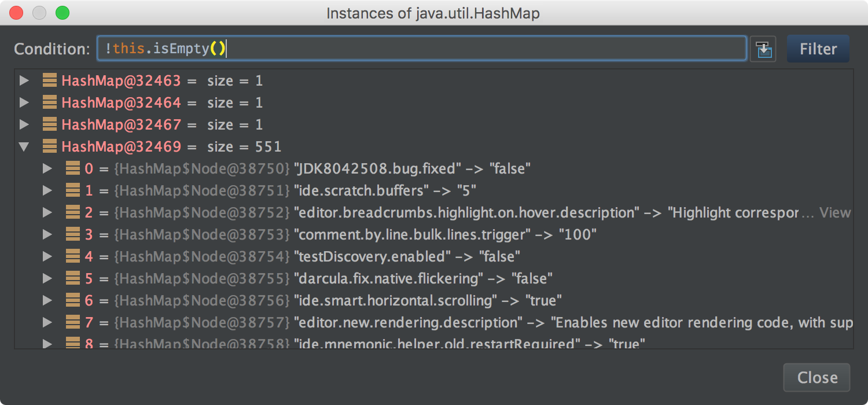
Task: Expand the HashMap@32464 tree node
Action: point(24,103)
